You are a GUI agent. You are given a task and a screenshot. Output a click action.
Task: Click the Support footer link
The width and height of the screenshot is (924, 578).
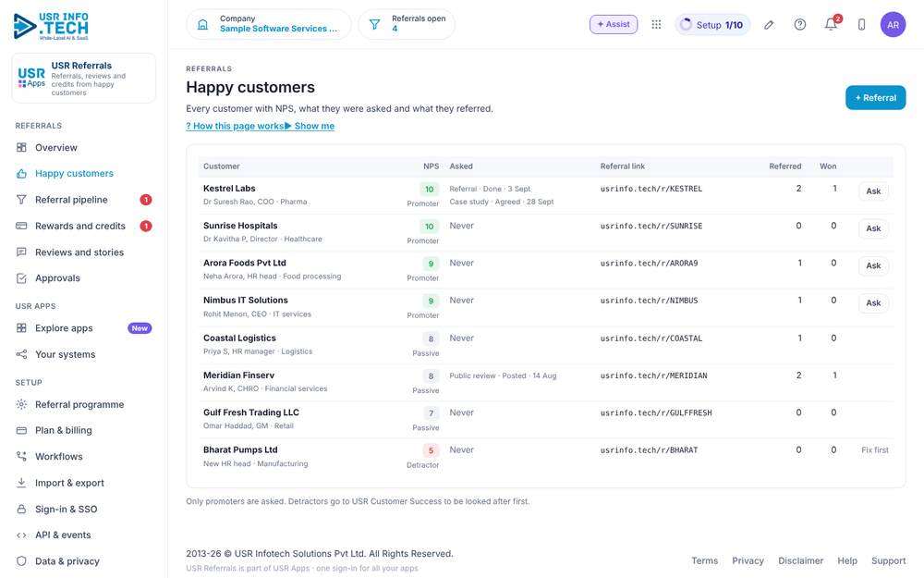click(x=889, y=561)
